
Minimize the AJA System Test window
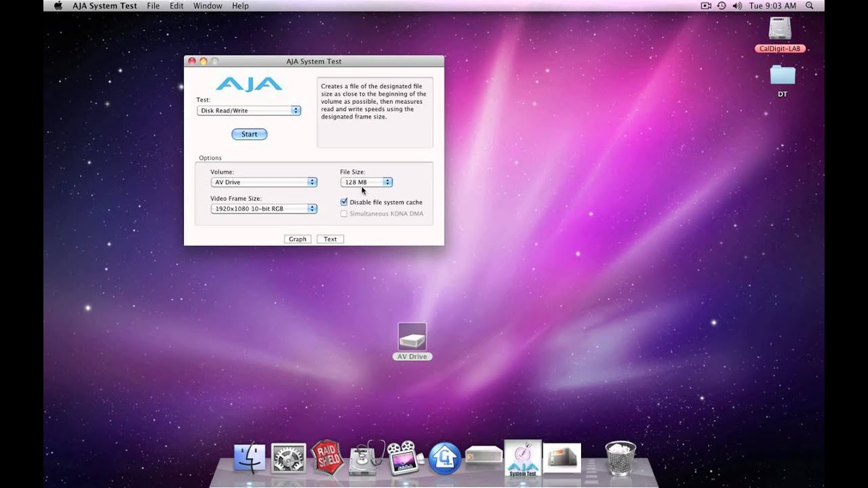coord(203,61)
